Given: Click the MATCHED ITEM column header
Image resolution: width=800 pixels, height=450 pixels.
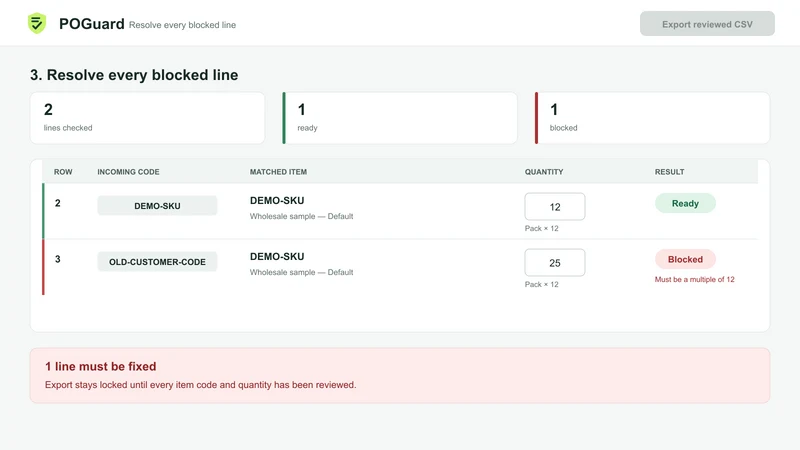Looking at the screenshot, I should click(279, 172).
